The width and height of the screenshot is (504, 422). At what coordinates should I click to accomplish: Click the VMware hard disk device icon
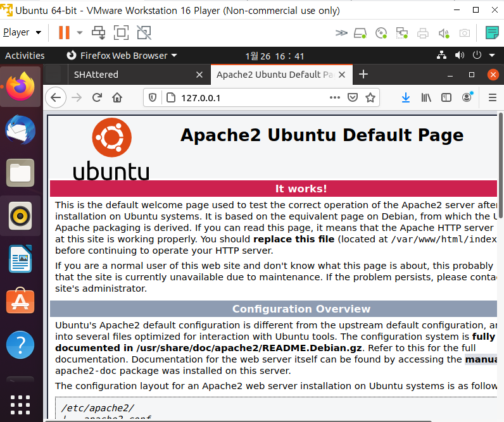click(x=360, y=33)
